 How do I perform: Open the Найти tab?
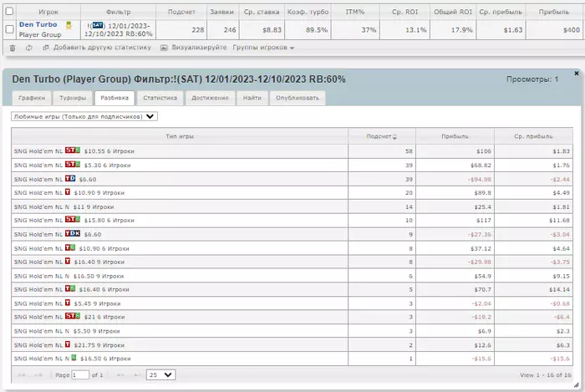click(252, 98)
